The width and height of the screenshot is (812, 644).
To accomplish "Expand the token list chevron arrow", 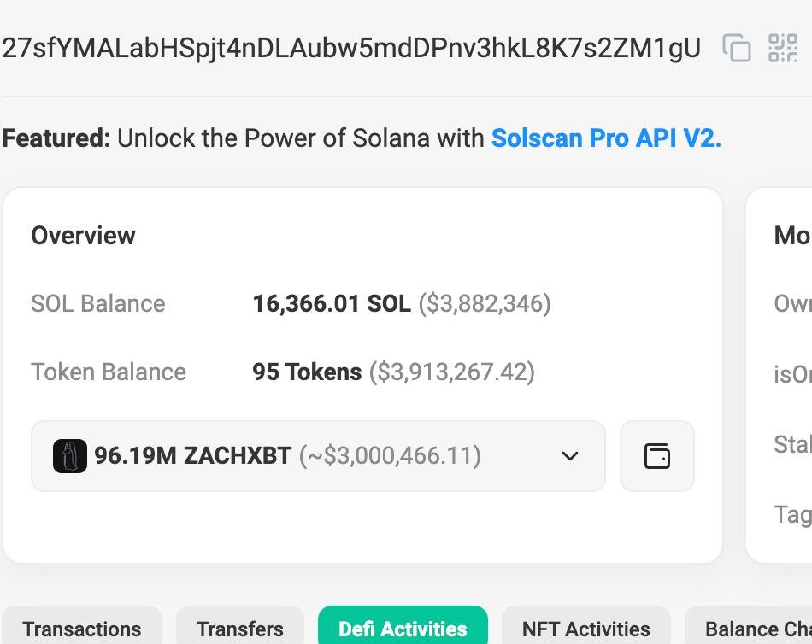I will (x=570, y=456).
